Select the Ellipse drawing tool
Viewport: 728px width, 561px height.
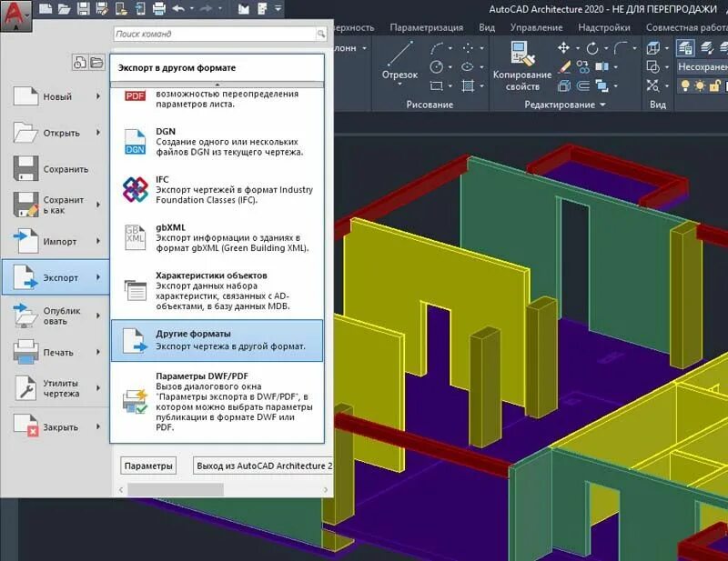[467, 66]
